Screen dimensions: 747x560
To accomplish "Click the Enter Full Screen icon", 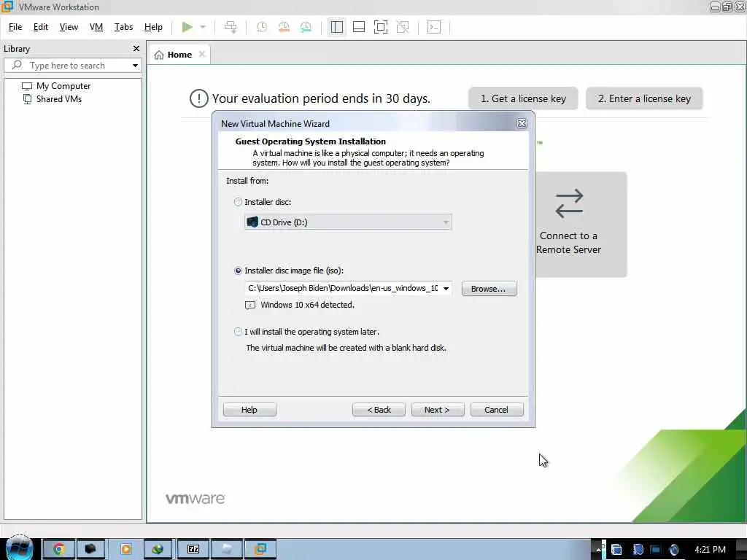I will 381,27.
